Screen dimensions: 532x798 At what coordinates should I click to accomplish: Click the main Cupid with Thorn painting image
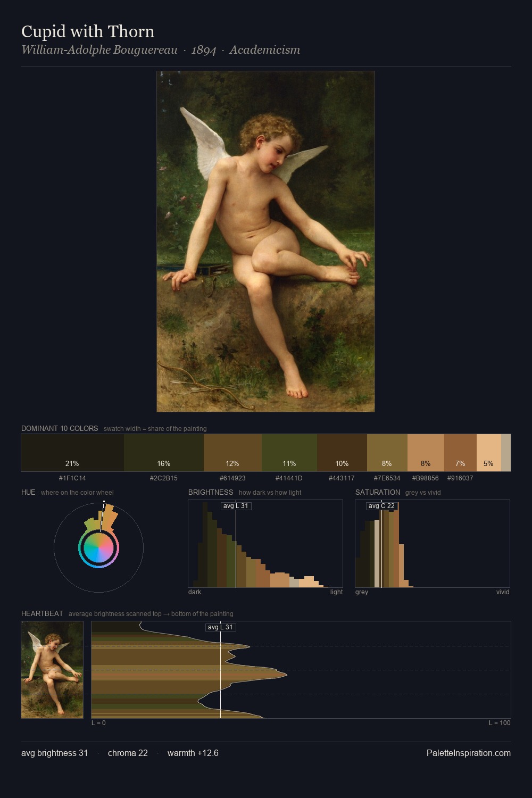point(265,241)
